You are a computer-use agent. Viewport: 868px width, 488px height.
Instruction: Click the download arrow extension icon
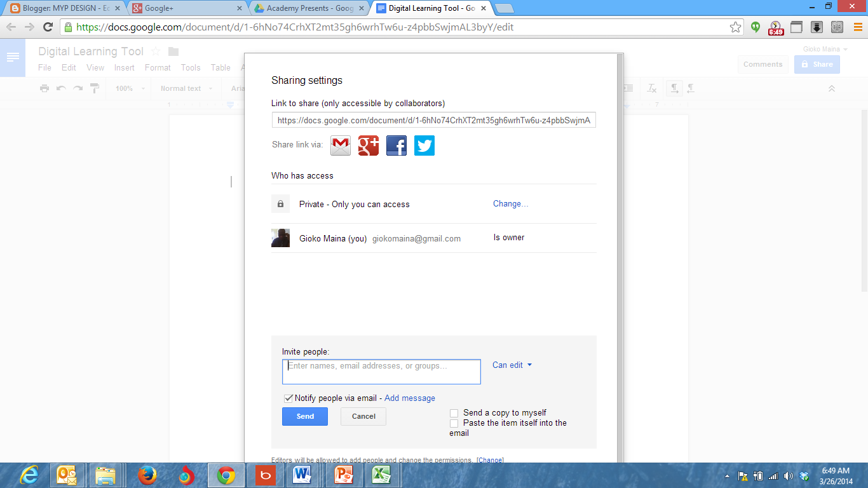point(817,27)
